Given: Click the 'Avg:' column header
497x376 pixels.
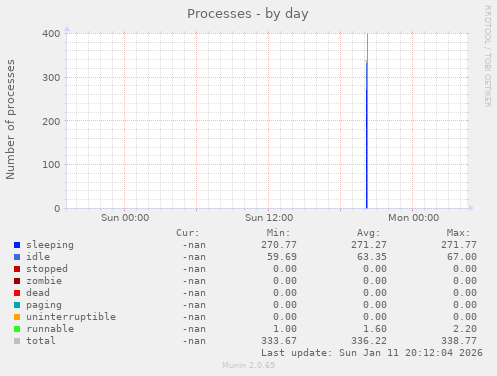Looking at the screenshot, I should pos(368,233).
